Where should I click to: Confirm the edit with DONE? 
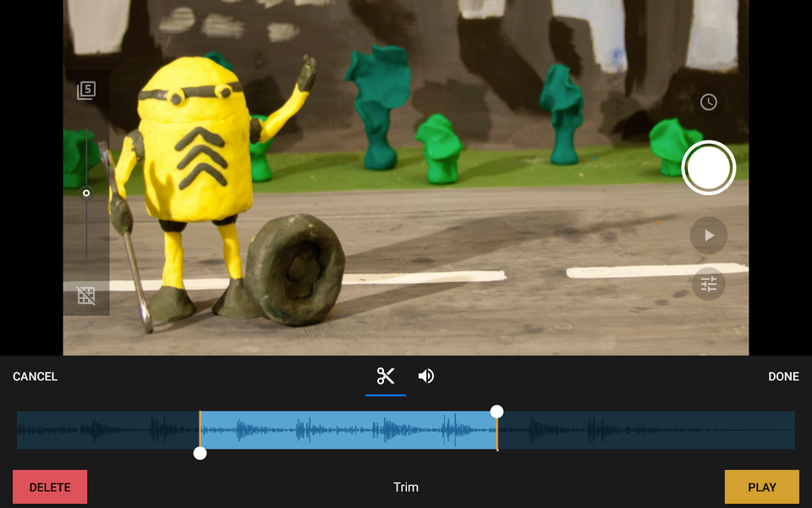(783, 377)
